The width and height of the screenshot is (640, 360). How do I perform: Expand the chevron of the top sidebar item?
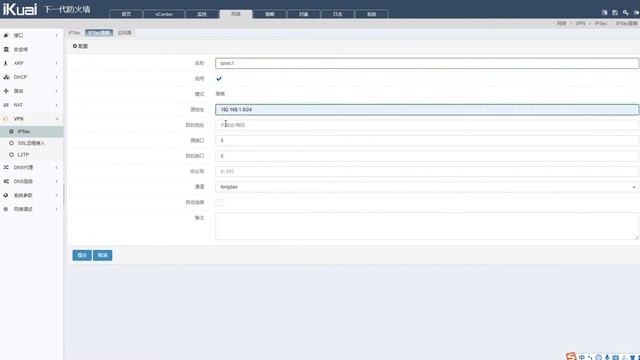(57, 36)
